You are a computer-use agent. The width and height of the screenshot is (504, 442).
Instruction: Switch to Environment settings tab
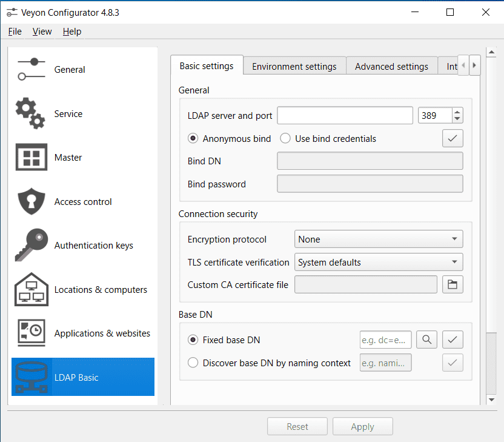click(x=294, y=67)
